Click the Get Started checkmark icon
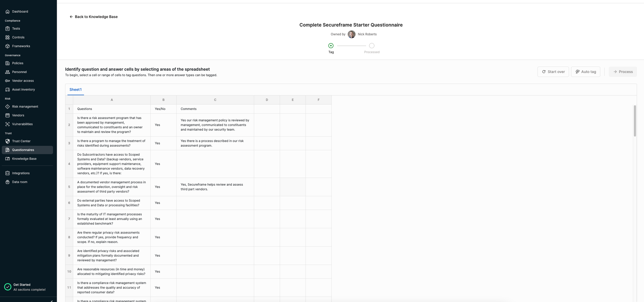This screenshot has width=644, height=302. point(8,287)
